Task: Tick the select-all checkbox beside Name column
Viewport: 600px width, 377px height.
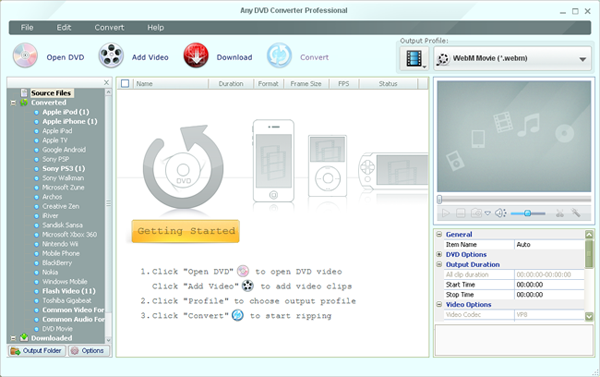Action: point(125,83)
